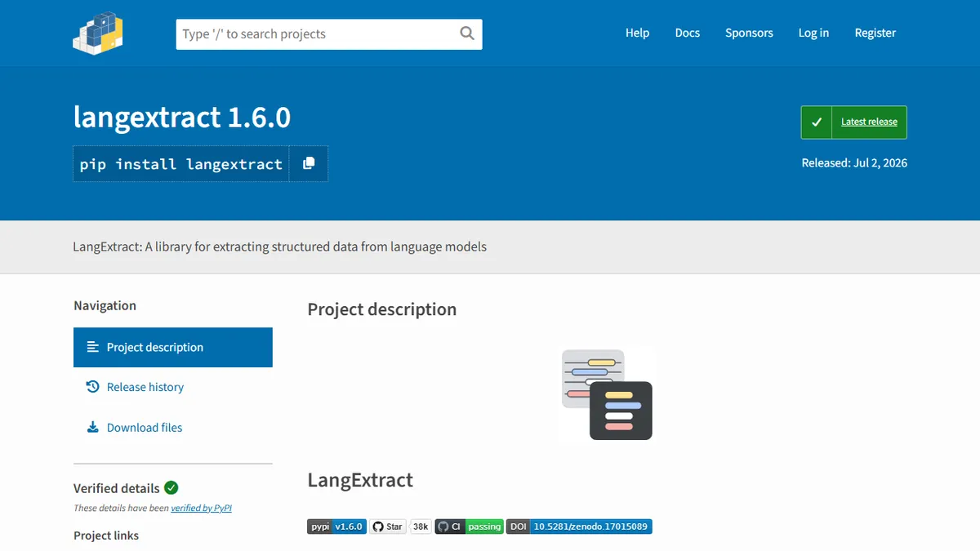
Task: Click the LangExtract logo image
Action: [x=607, y=394]
